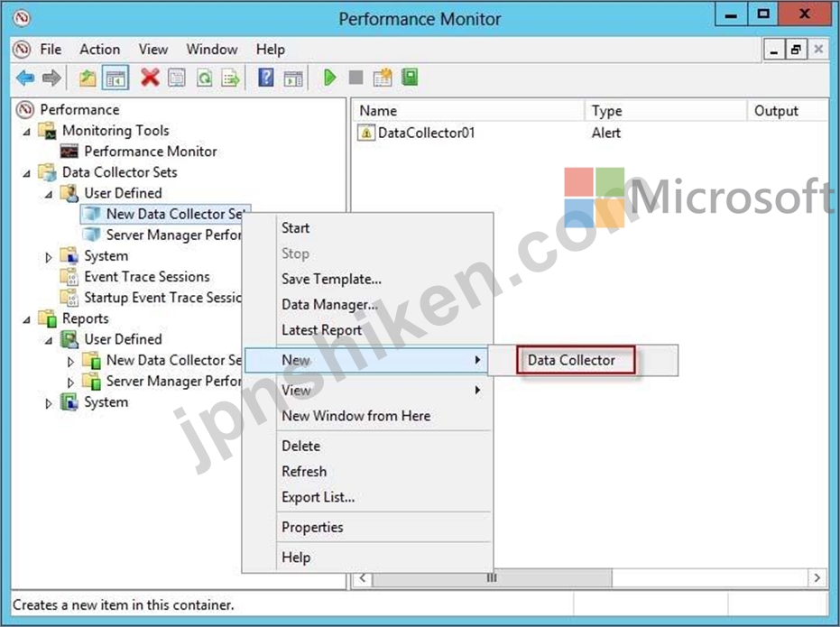Choose Help in the context menu
This screenshot has height=627, width=840.
368,557
